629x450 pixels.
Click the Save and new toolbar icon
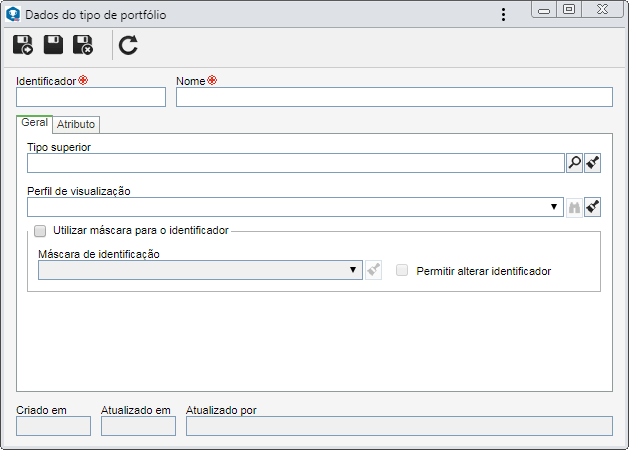coord(22,45)
